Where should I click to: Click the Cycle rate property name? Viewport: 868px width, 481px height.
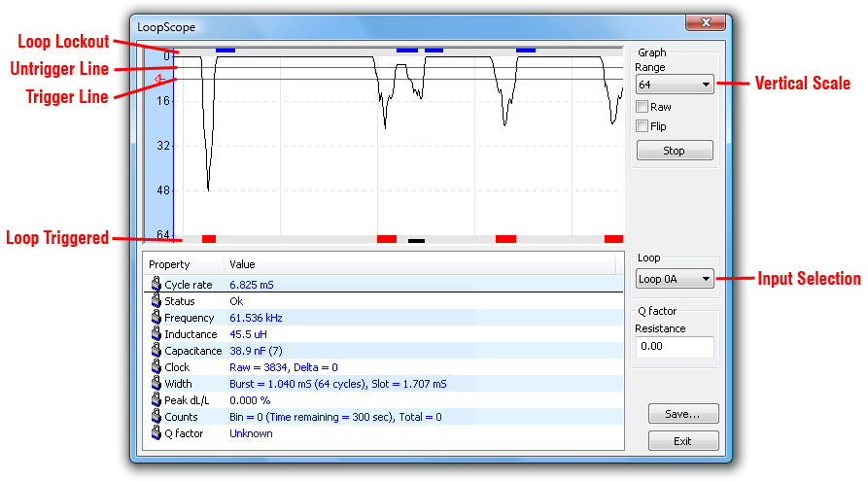189,285
